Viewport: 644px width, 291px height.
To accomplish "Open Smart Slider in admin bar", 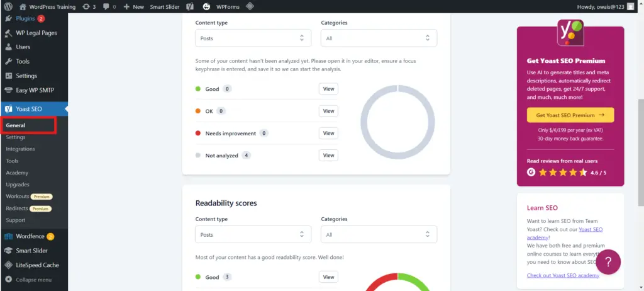I will (165, 6).
